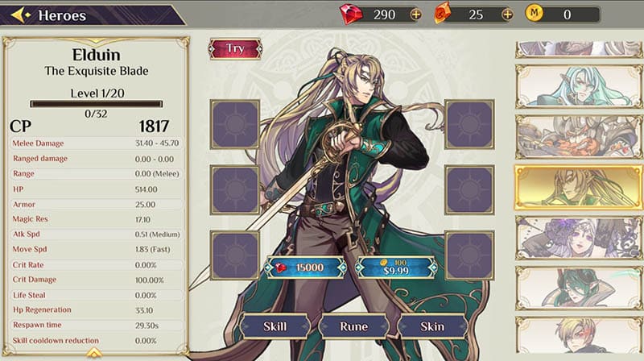
Task: Open the bottom-right empty rune slot
Action: coord(469,255)
